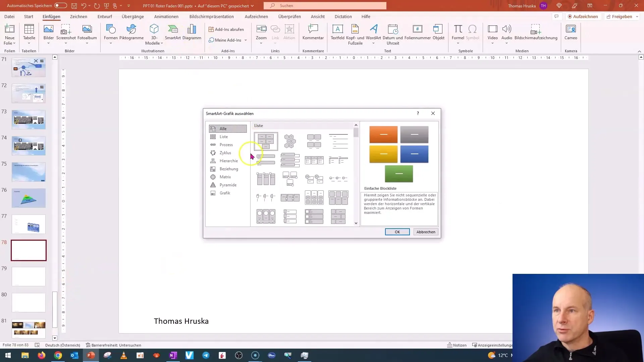Insert a Foliennummer

[x=418, y=33]
